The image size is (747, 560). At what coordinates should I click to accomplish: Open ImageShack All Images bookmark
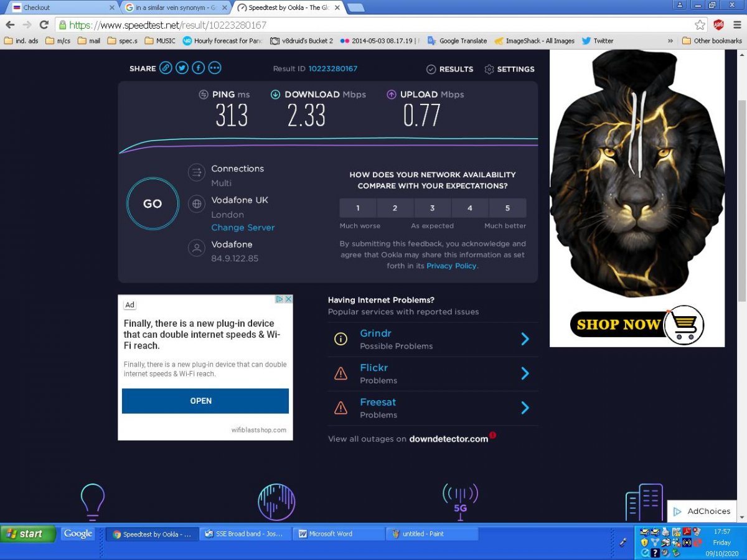pos(535,40)
